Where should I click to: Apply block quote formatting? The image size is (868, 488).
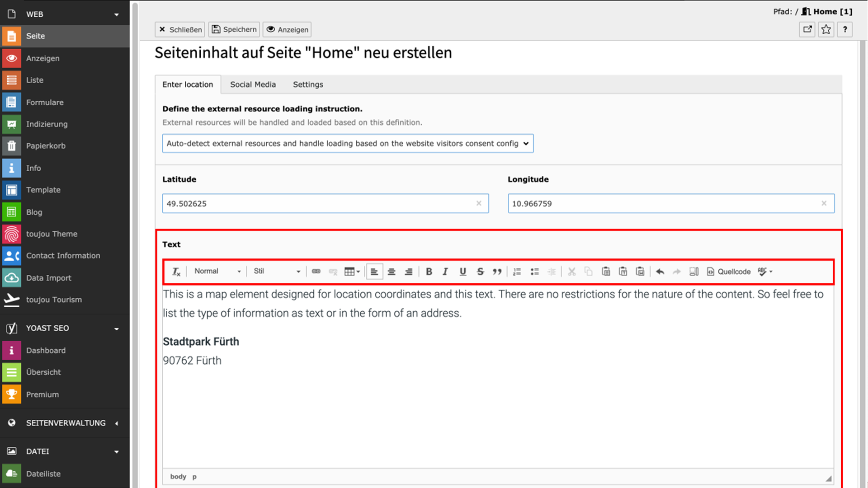click(x=497, y=272)
